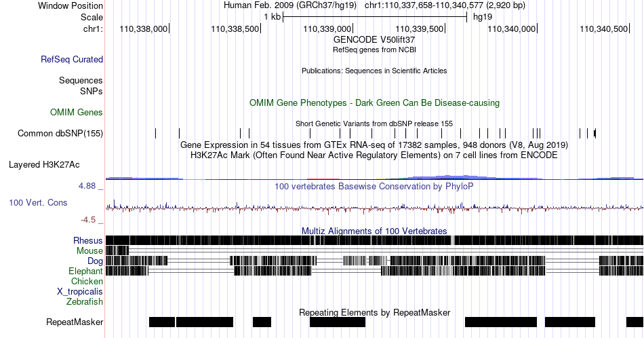
Task: Click the 110,339,500 ruler position
Action: click(420, 29)
